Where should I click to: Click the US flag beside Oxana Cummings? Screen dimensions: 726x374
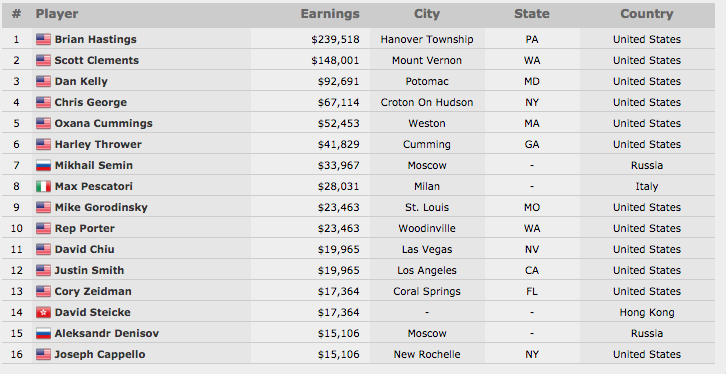point(43,123)
